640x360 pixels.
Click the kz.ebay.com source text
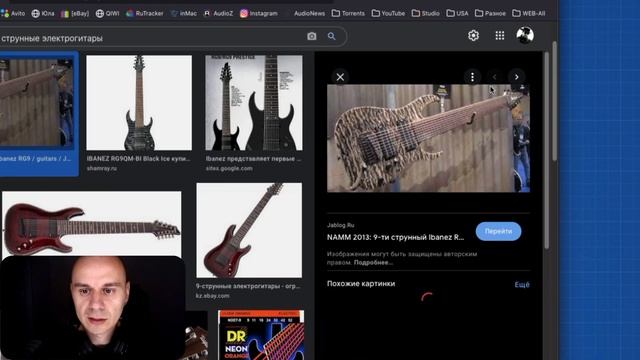coord(212,296)
